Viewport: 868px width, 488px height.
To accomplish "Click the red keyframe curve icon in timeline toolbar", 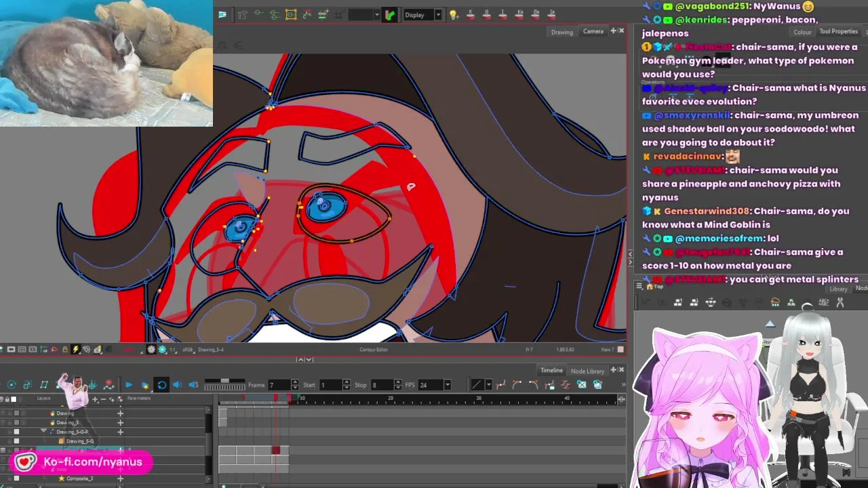I will (x=501, y=384).
